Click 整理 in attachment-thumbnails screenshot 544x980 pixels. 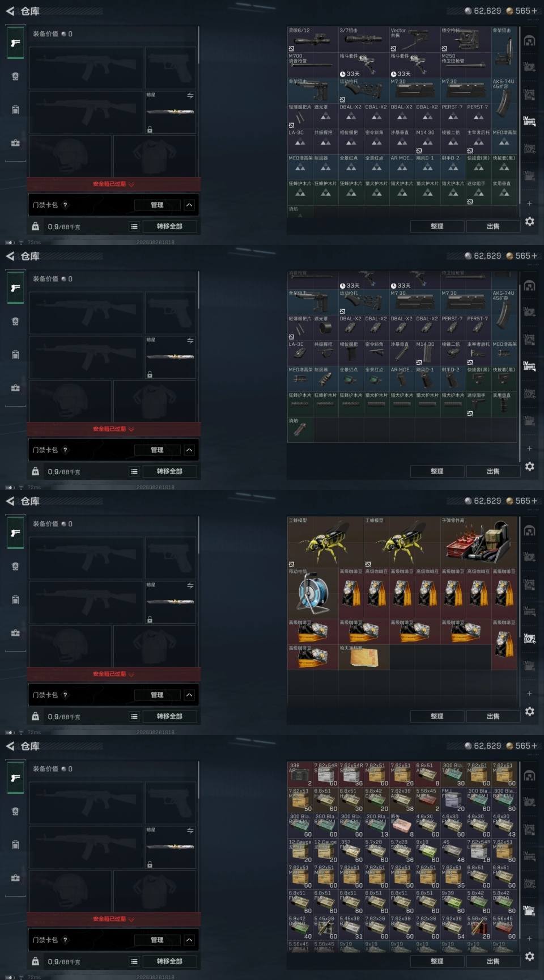(437, 471)
